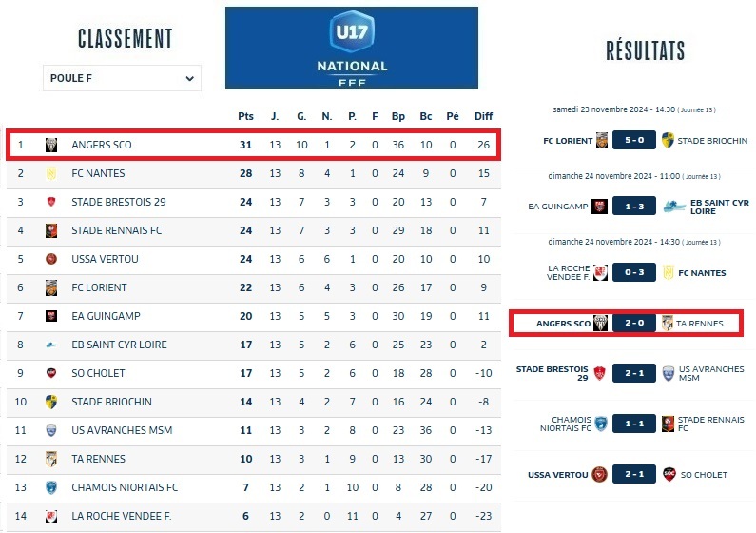This screenshot has width=756, height=533.
Task: Click the FC Nantes crest in standings
Action: tap(51, 174)
